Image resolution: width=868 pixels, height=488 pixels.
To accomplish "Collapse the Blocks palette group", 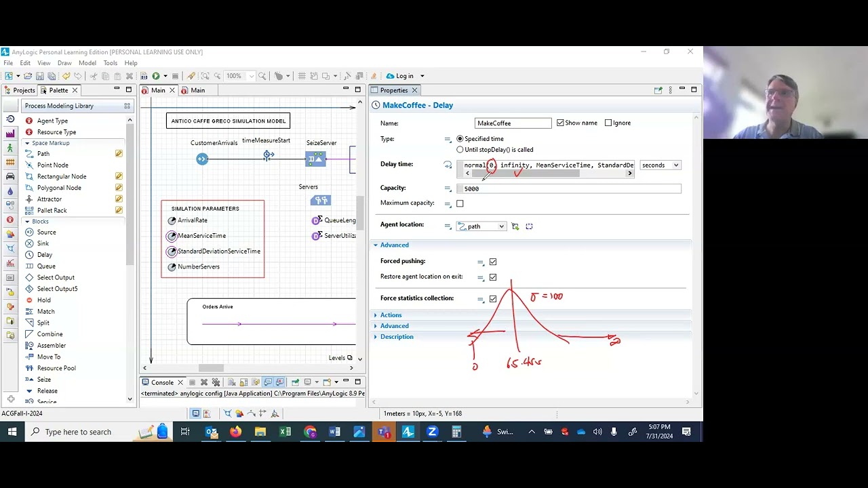I will pos(27,222).
